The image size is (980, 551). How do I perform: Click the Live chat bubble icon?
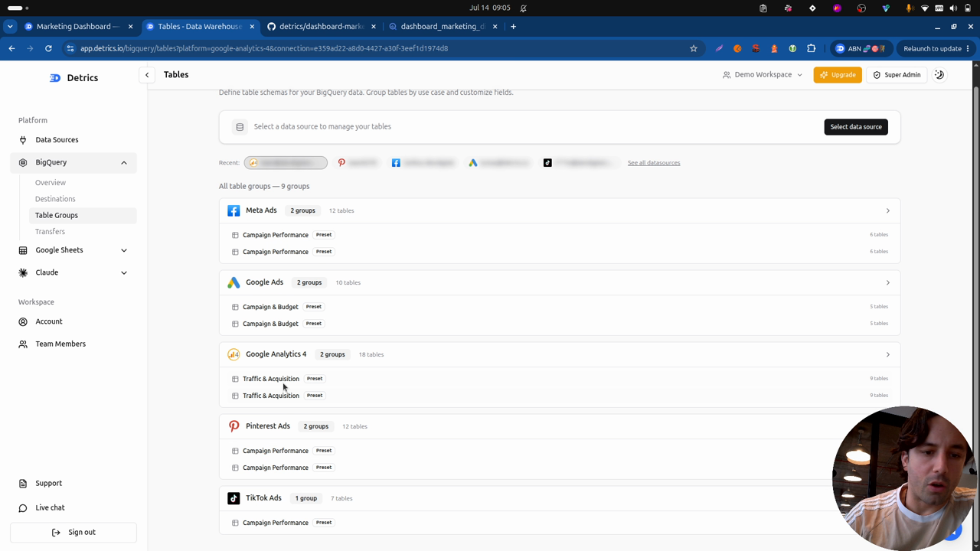coord(23,507)
